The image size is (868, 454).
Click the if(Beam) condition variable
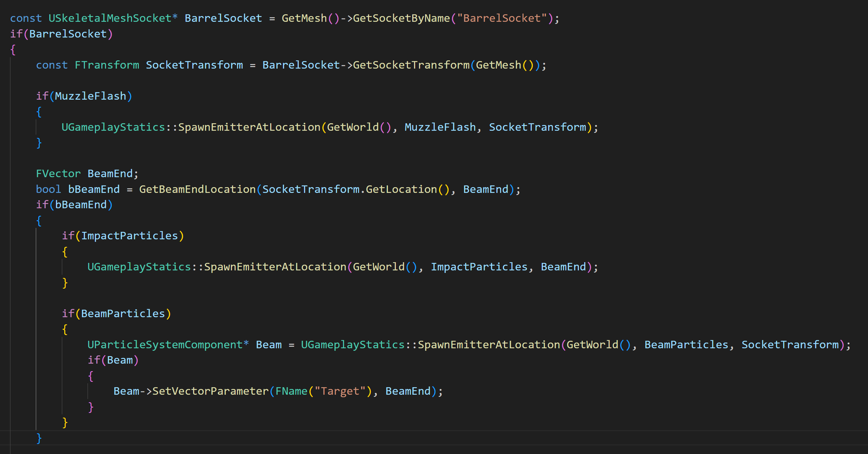tap(120, 360)
